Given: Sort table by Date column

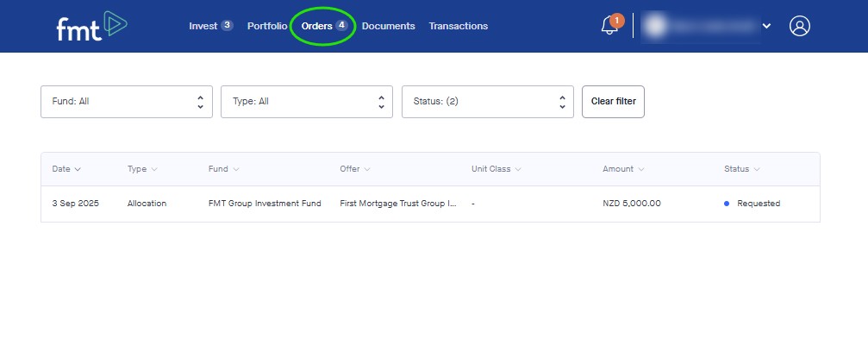Looking at the screenshot, I should (x=66, y=169).
